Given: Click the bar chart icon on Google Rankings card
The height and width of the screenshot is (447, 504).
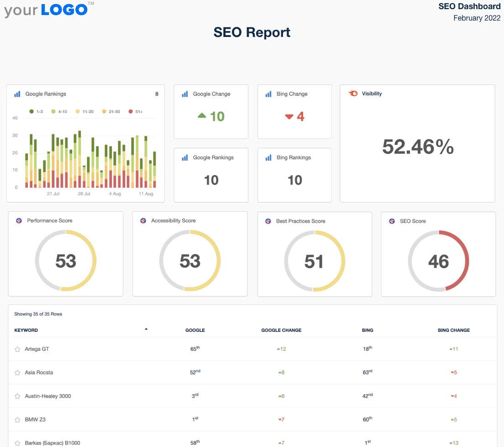Looking at the screenshot, I should [x=17, y=94].
